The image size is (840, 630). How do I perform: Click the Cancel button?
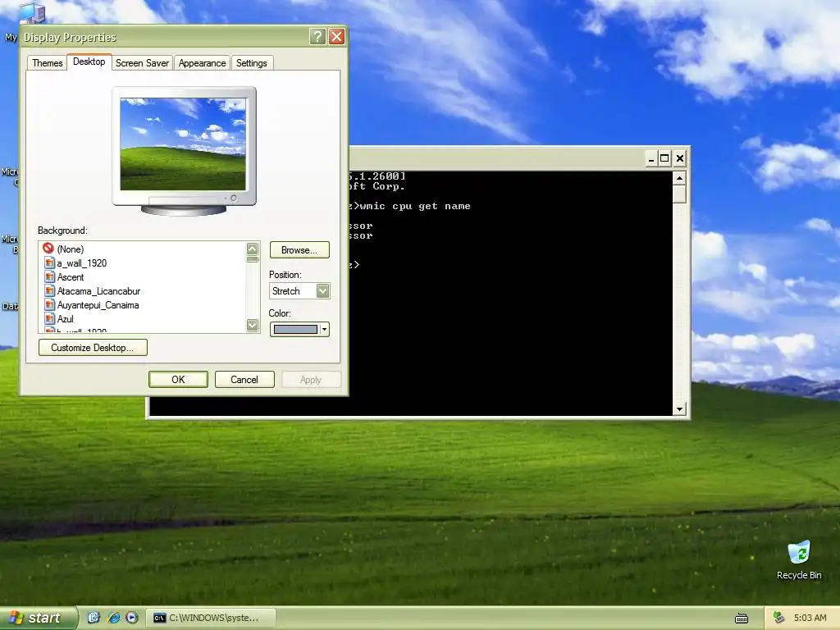tap(244, 379)
